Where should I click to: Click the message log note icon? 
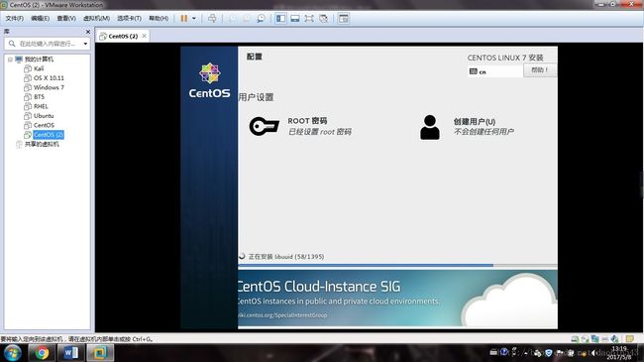(629, 339)
